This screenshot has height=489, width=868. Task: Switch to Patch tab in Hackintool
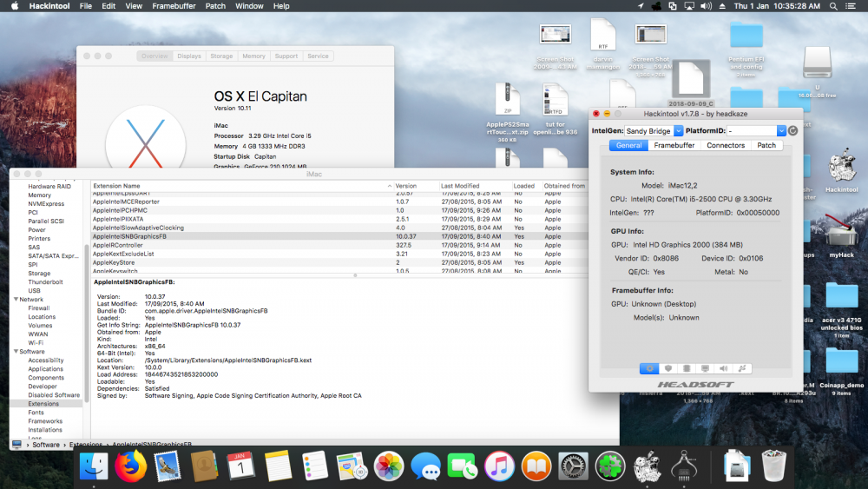[766, 145]
